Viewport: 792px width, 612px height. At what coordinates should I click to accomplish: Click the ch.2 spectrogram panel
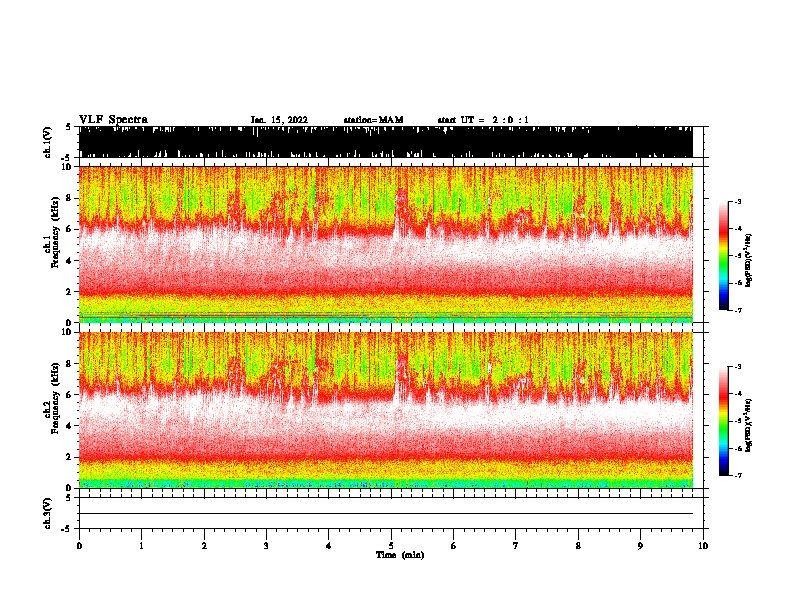pos(386,410)
